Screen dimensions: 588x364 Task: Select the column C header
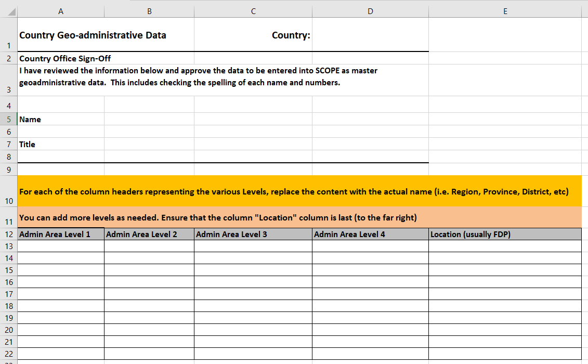point(253,11)
